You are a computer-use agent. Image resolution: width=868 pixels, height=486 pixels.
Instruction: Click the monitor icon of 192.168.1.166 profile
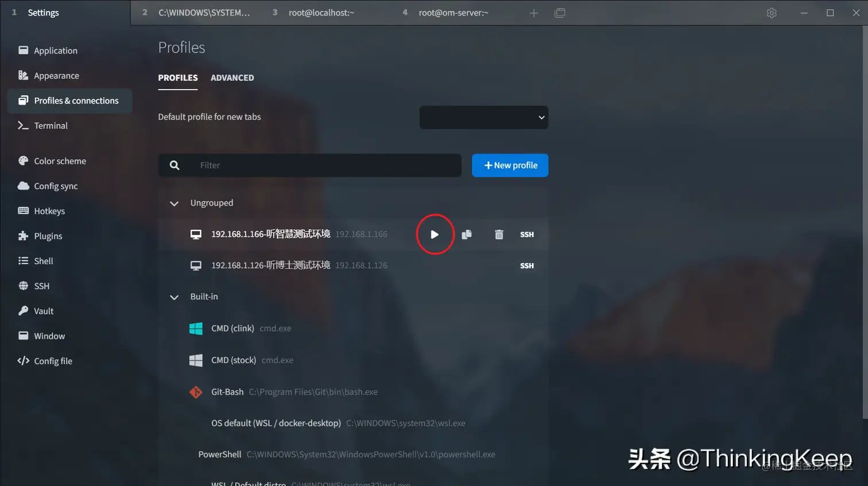pyautogui.click(x=196, y=234)
